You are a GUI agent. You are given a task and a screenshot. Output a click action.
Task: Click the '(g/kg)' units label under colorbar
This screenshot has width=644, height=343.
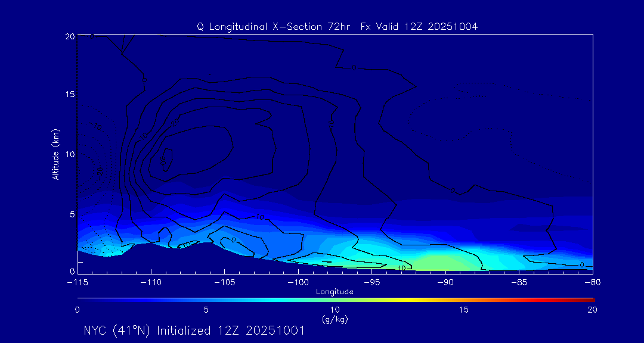point(335,319)
